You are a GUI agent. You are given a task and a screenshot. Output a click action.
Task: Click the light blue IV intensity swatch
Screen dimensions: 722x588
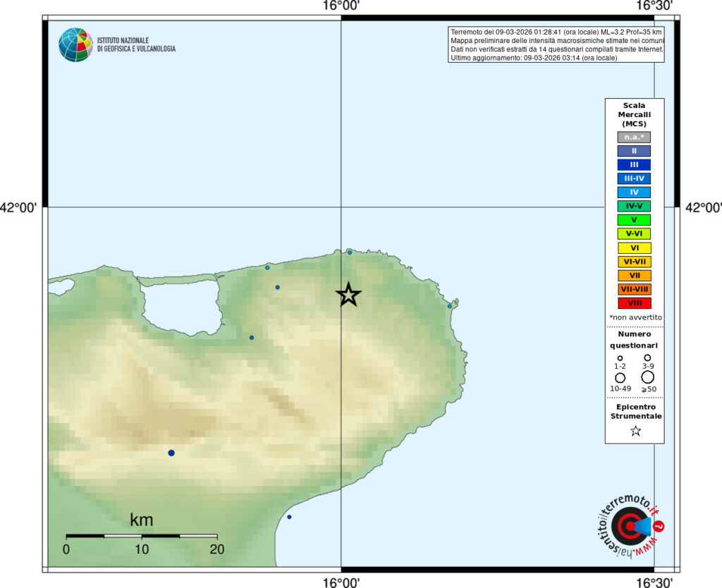pyautogui.click(x=634, y=192)
